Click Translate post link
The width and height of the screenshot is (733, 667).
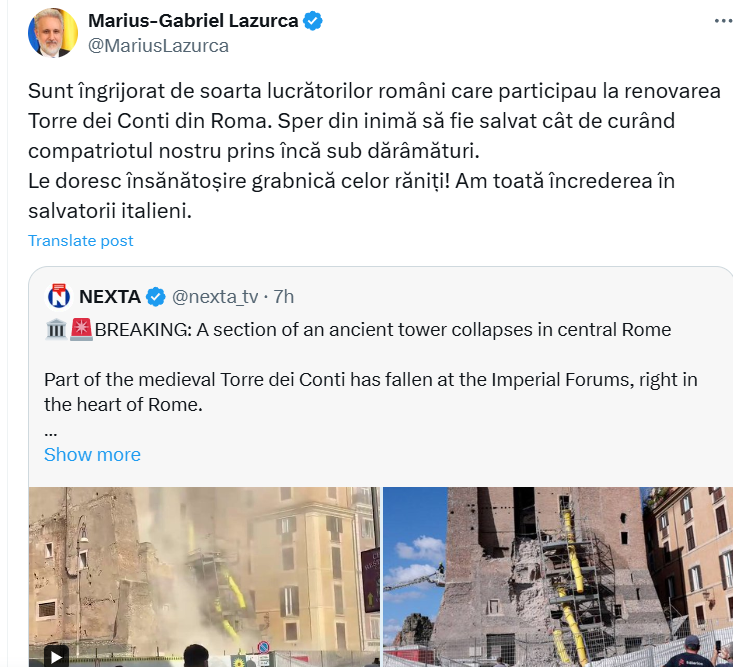coord(81,241)
